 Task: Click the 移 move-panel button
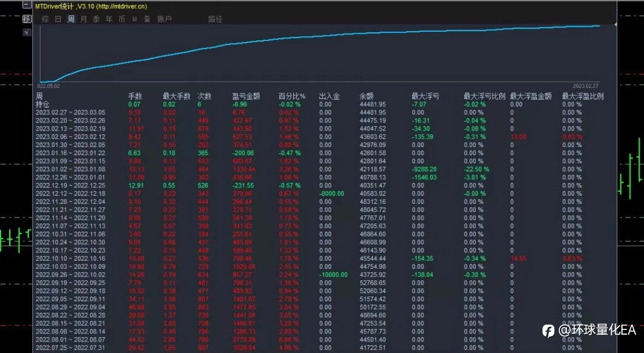pyautogui.click(x=27, y=19)
